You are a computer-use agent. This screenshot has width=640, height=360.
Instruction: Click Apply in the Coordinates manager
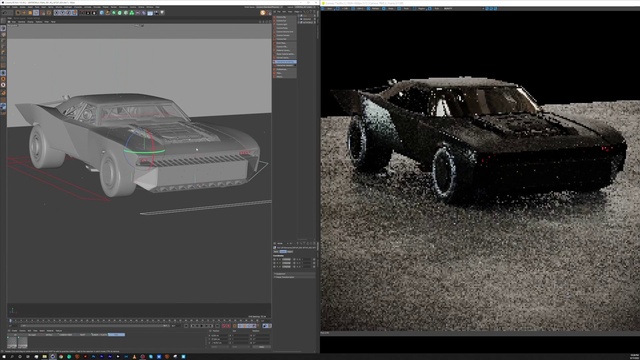coord(262,347)
